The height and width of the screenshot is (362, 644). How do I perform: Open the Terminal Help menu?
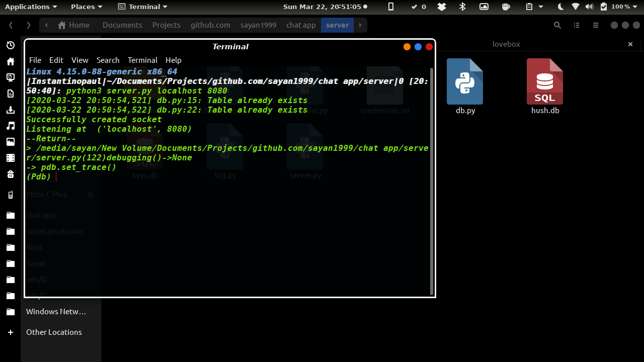(174, 60)
